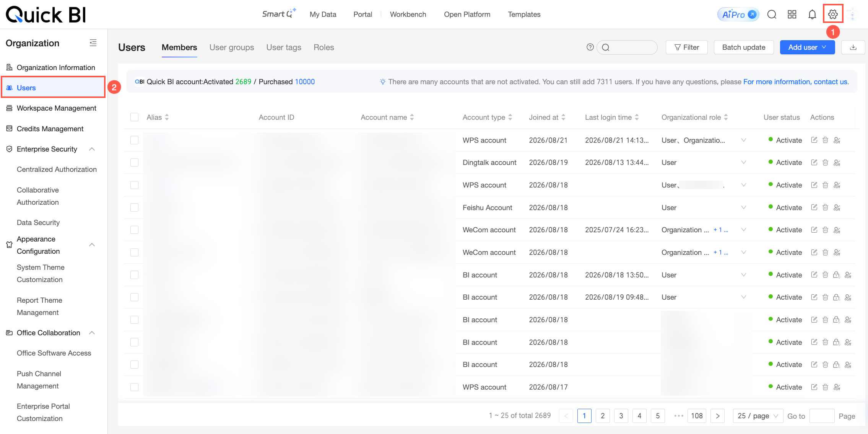The image size is (868, 434).
Task: Delete the Feishu Account user
Action: pyautogui.click(x=825, y=207)
